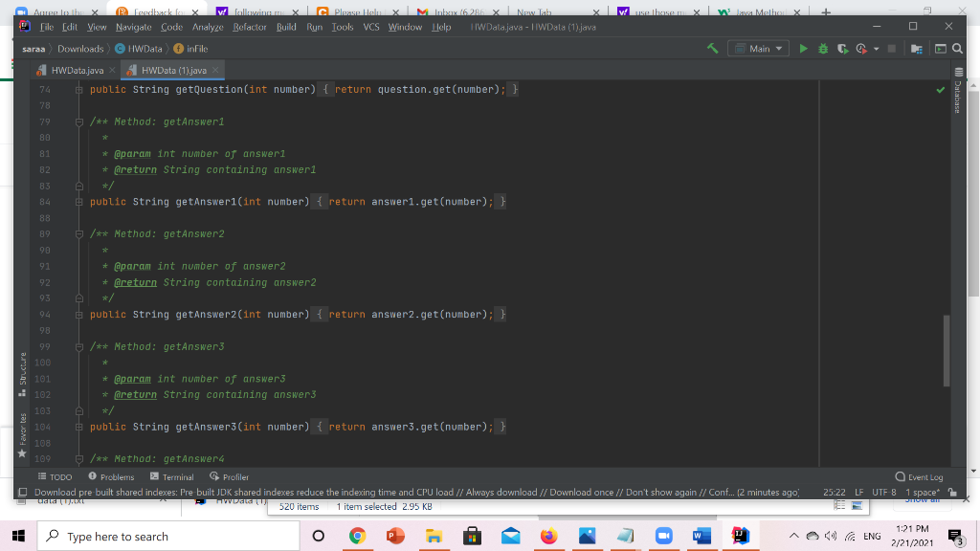The image size is (980, 551).
Task: Expand folded getQuestion method at line 74
Action: coord(78,90)
